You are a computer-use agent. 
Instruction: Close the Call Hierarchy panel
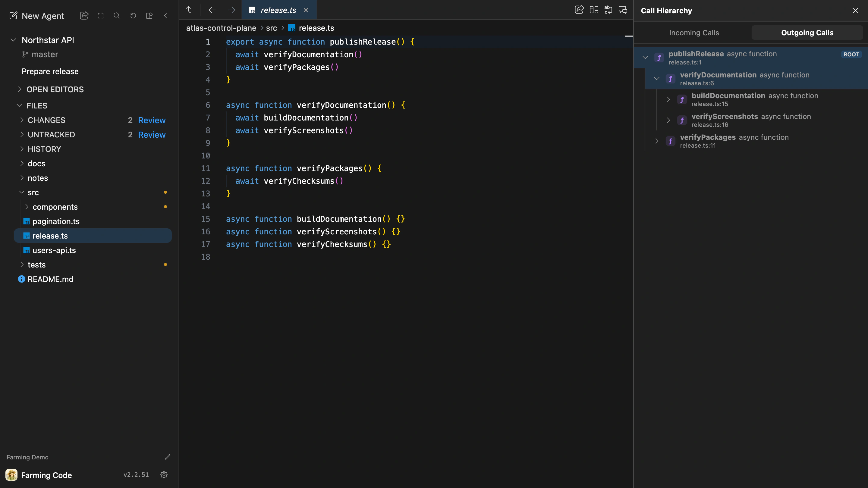855,11
